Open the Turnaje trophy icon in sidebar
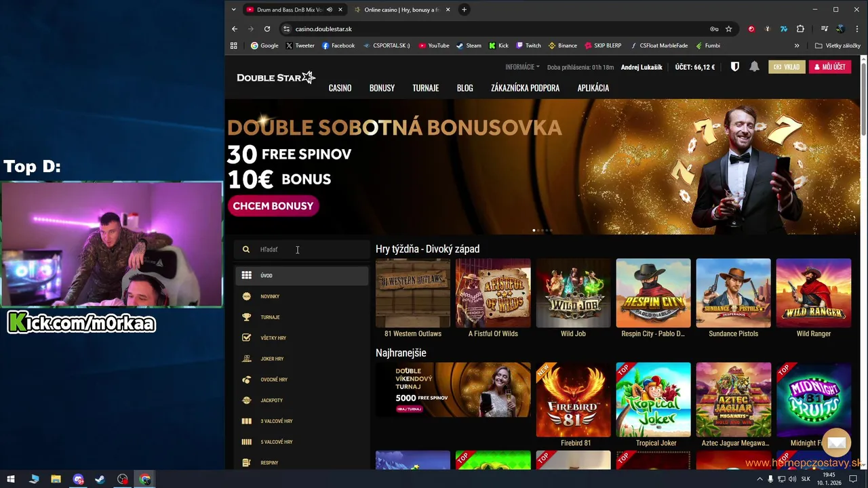This screenshot has height=488, width=868. [246, 317]
